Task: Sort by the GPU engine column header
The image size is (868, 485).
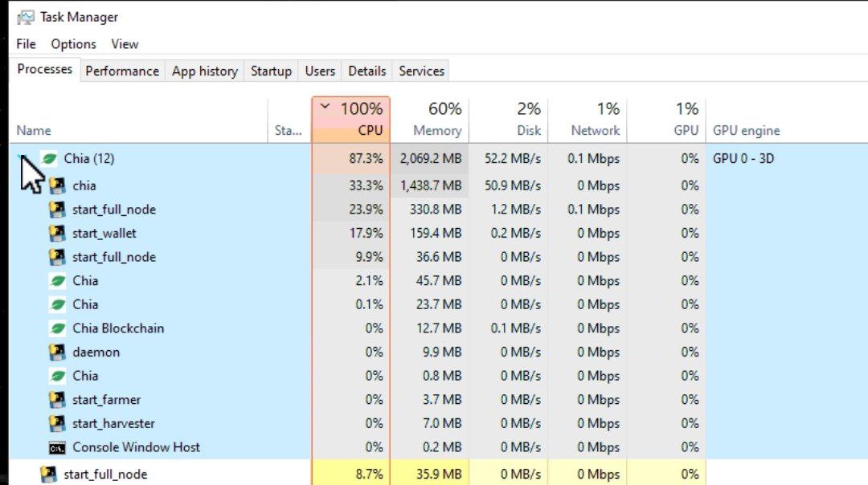Action: 786,120
